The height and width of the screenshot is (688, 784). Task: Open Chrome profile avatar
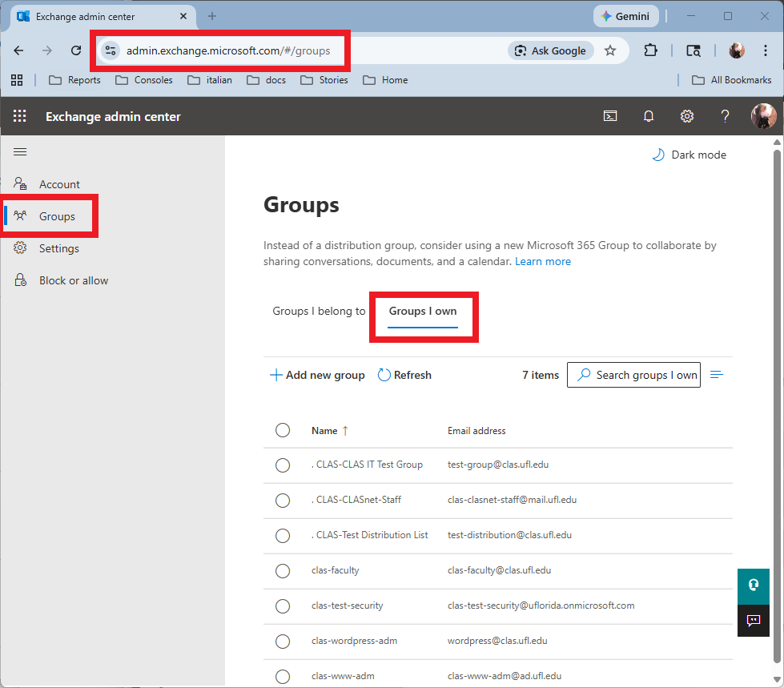[x=737, y=50]
